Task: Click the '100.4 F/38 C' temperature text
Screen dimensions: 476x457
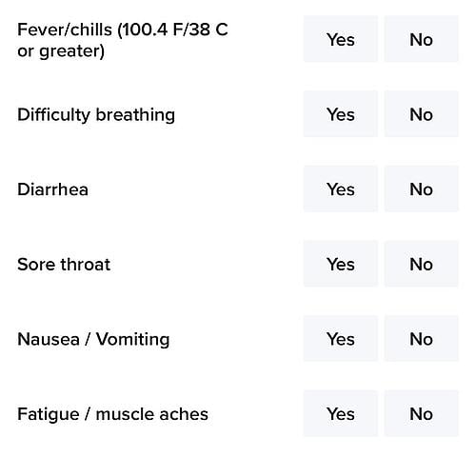Action: [x=175, y=30]
